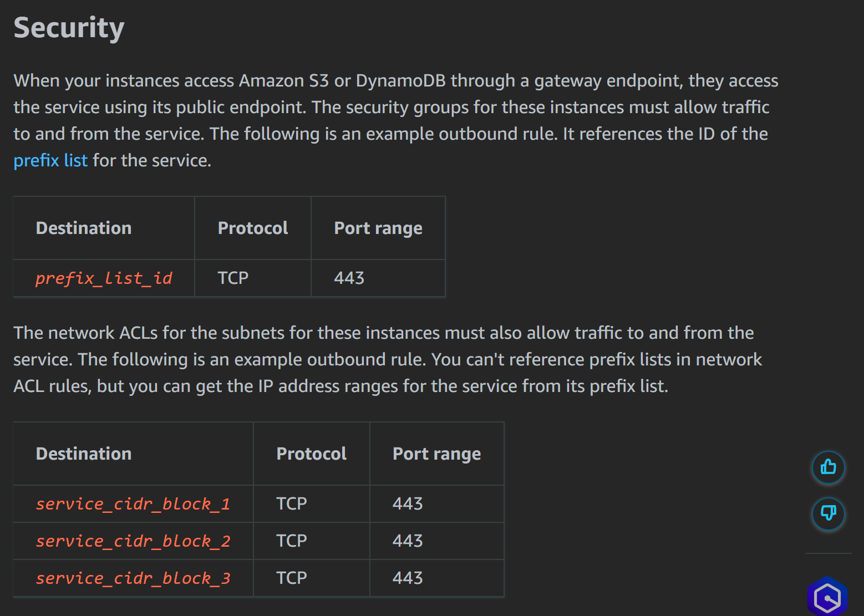Image resolution: width=864 pixels, height=616 pixels.
Task: Click service_cidr_block_2 destination entry
Action: [x=133, y=541]
